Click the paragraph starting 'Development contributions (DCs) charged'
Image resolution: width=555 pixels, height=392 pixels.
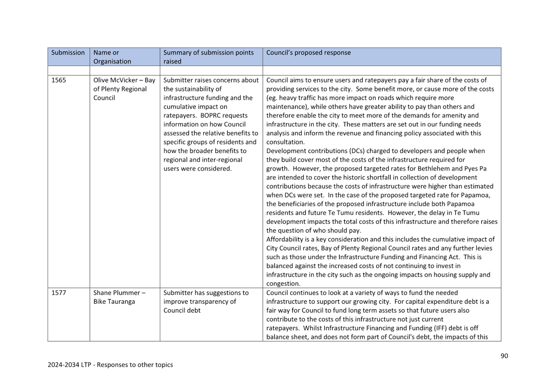pyautogui.click(x=382, y=191)
